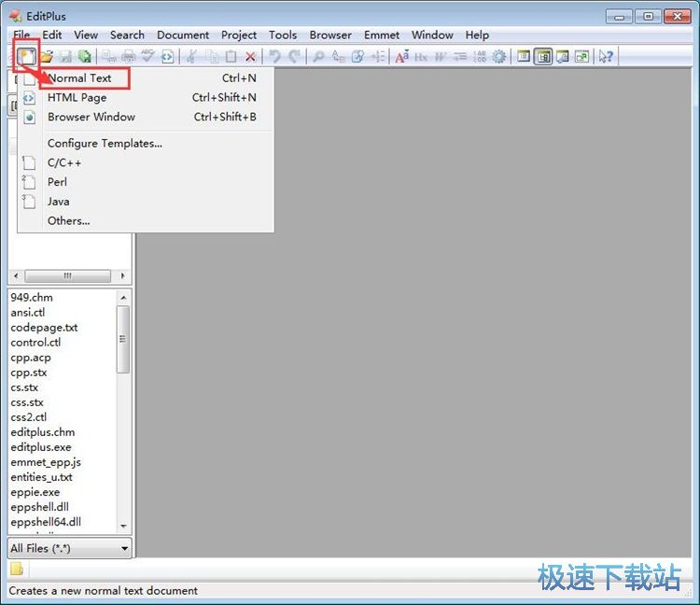The height and width of the screenshot is (605, 700).
Task: Click the Go to Line icon
Action: tap(377, 57)
